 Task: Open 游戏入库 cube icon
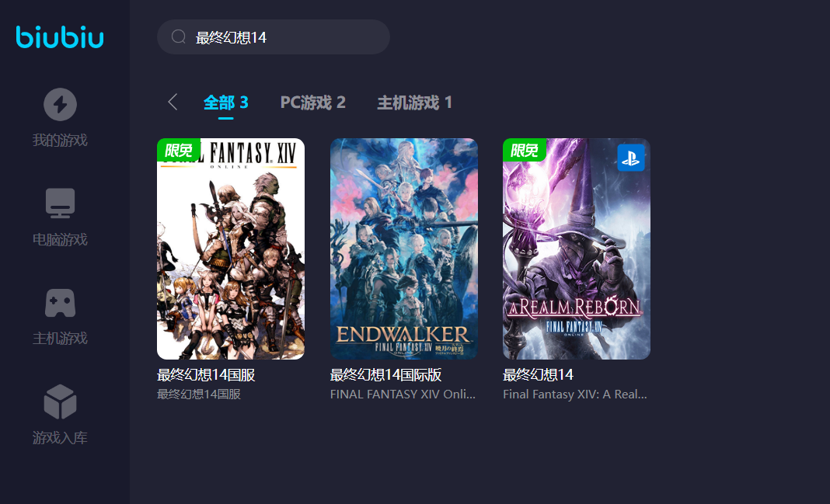point(60,402)
